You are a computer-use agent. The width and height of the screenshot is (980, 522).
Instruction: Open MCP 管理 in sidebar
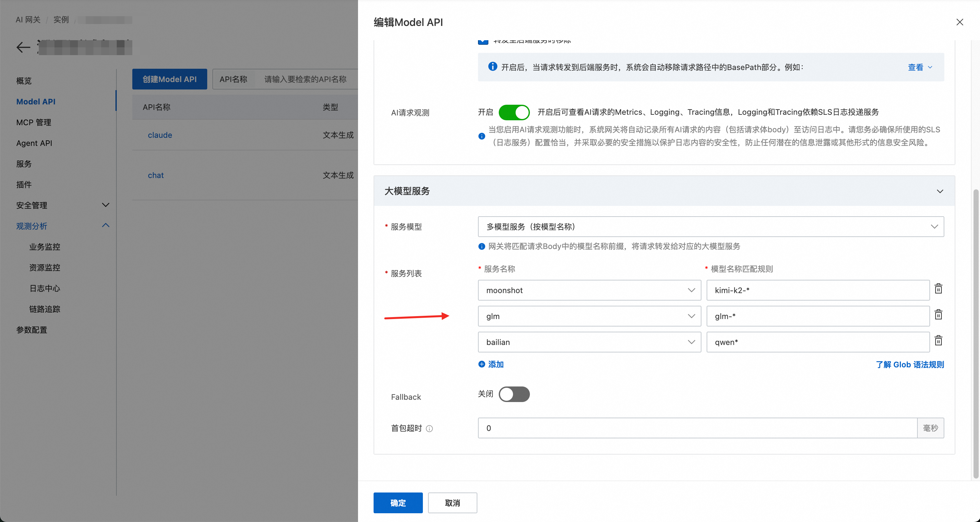[33, 123]
